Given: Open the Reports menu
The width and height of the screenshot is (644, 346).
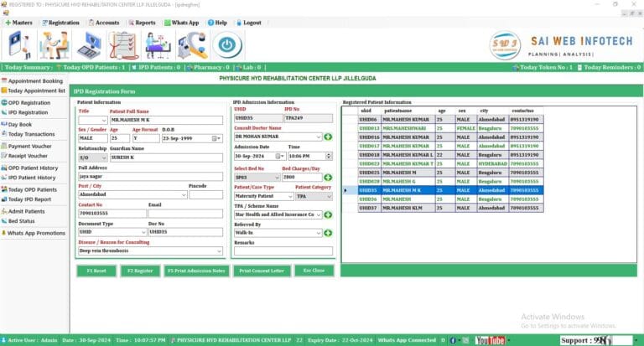Looking at the screenshot, I should 142,23.
